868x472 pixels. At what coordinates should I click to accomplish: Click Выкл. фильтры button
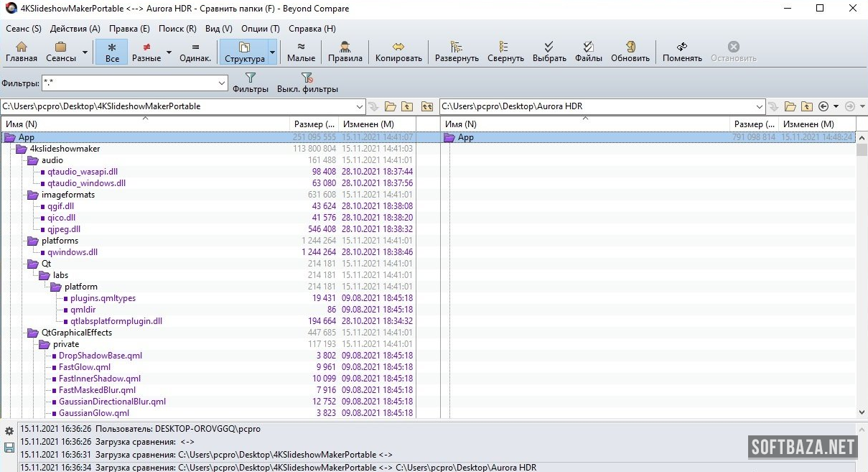coord(307,83)
